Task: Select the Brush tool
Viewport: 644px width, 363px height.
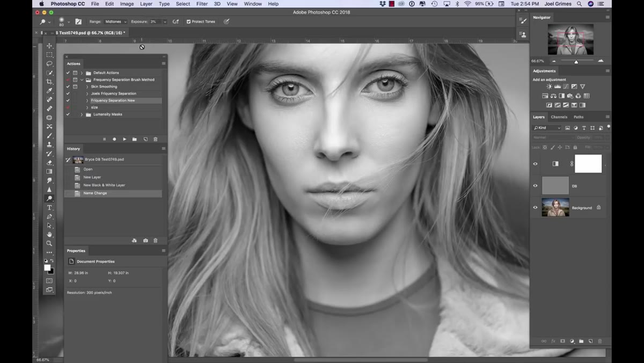Action: 49,135
